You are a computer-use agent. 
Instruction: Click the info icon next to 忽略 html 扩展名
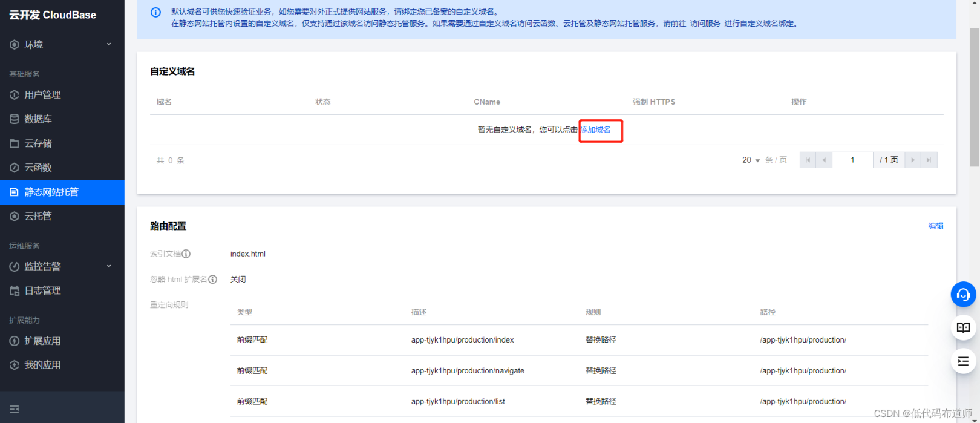212,279
